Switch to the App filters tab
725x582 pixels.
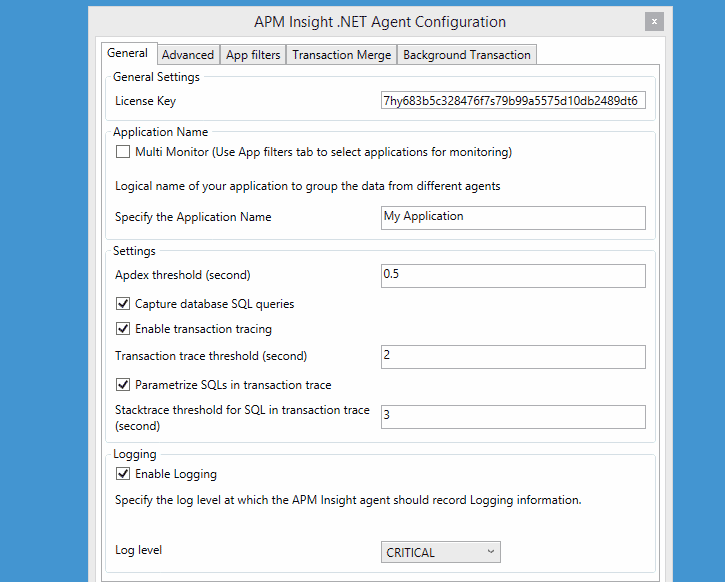click(x=253, y=55)
